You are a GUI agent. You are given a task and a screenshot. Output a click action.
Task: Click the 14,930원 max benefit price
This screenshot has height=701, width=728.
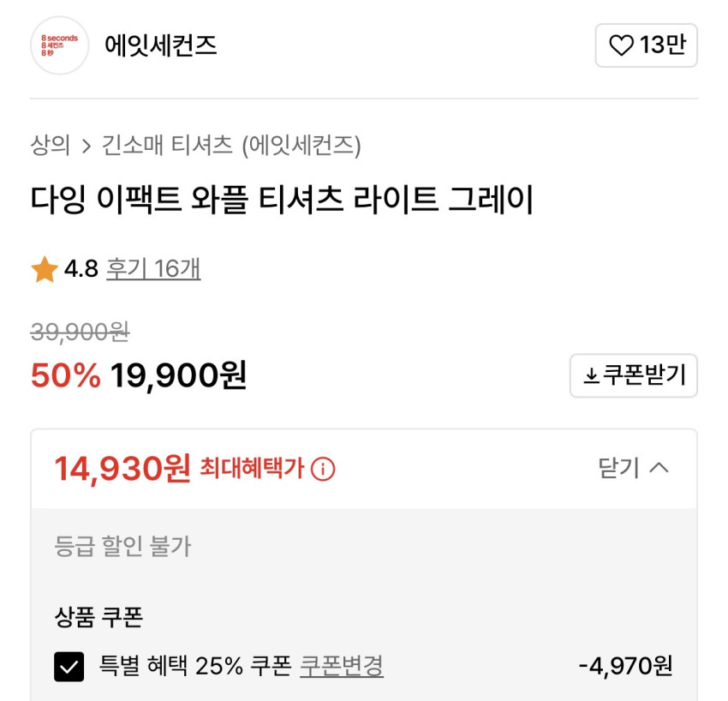point(122,469)
